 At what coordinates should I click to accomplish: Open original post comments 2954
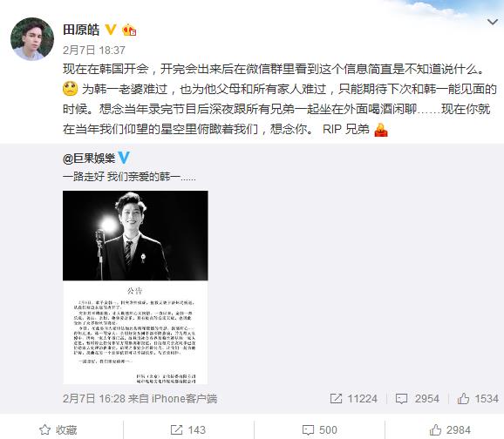pyautogui.click(x=417, y=399)
